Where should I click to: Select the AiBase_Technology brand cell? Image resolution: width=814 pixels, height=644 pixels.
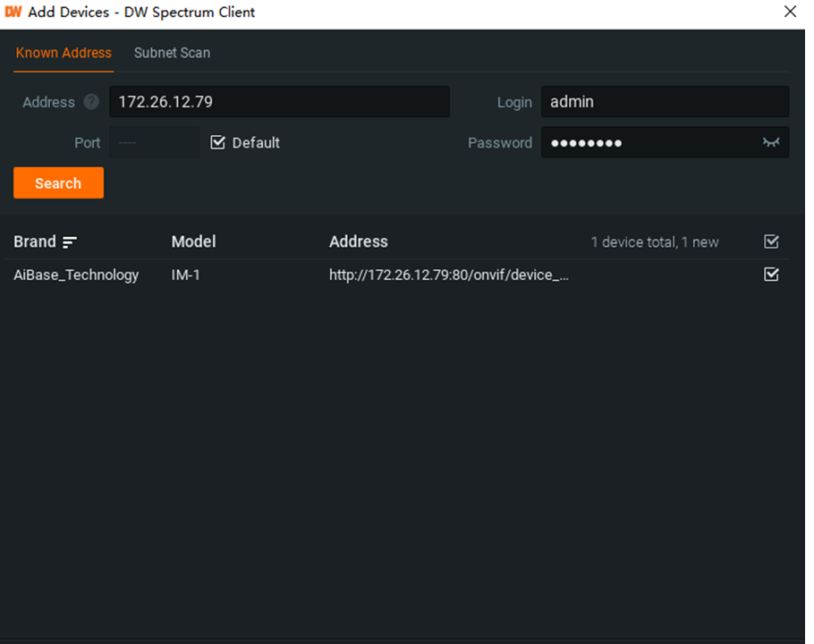click(x=76, y=275)
